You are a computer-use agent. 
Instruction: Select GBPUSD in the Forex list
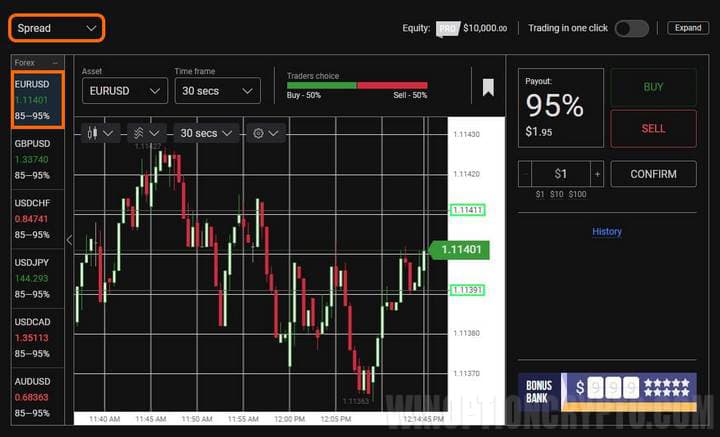[x=37, y=159]
